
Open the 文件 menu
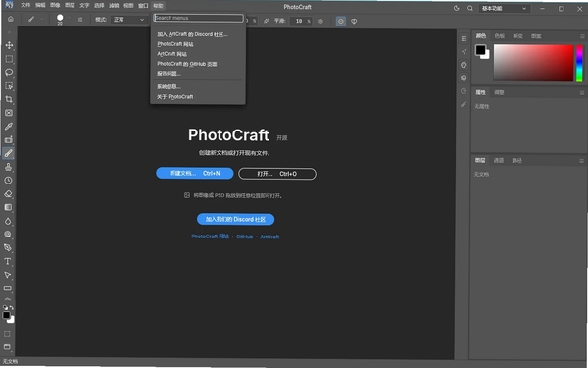coord(25,5)
